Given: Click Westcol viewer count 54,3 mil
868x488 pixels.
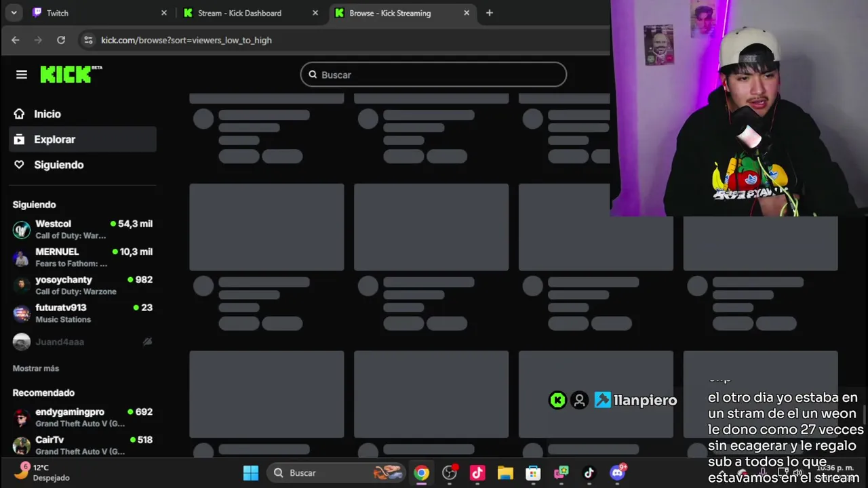Looking at the screenshot, I should coord(132,224).
